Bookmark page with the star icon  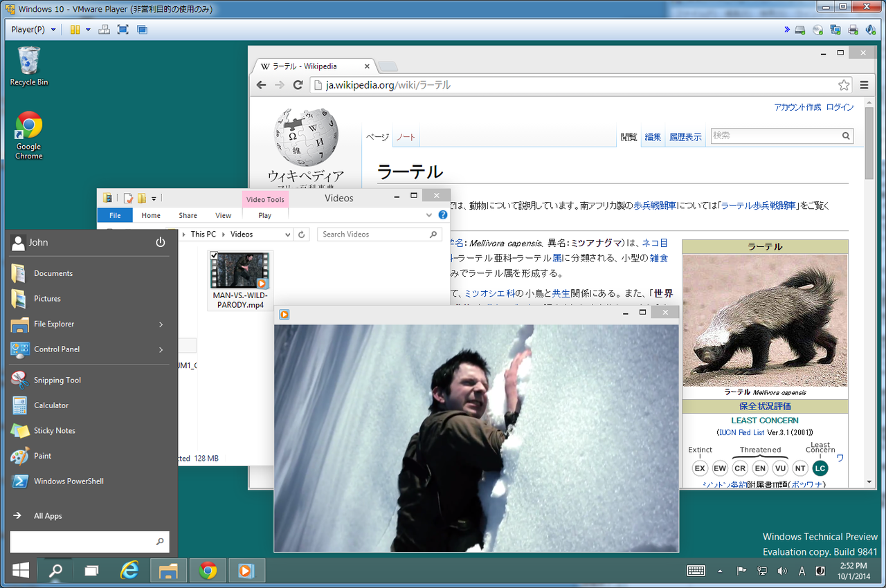tap(844, 85)
